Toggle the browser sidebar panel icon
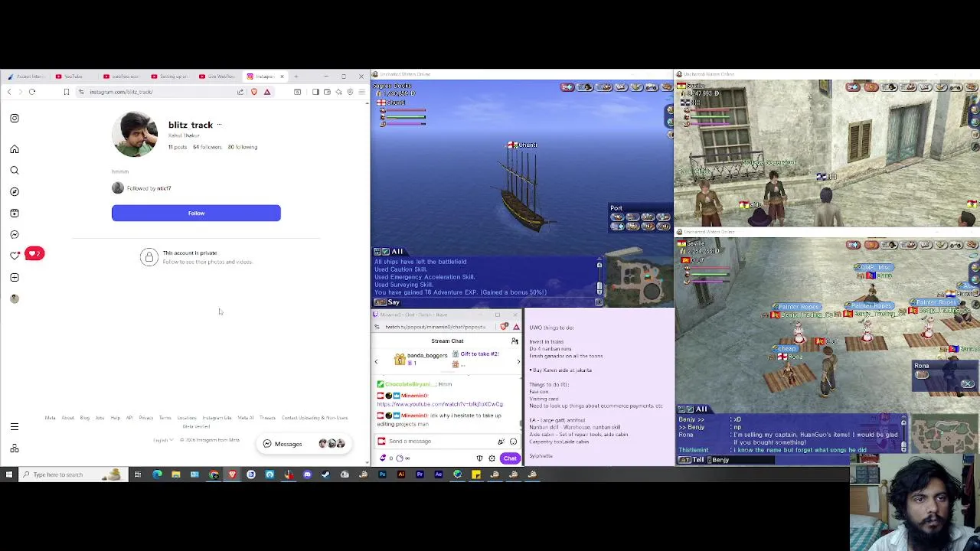The image size is (980, 551). 315,92
